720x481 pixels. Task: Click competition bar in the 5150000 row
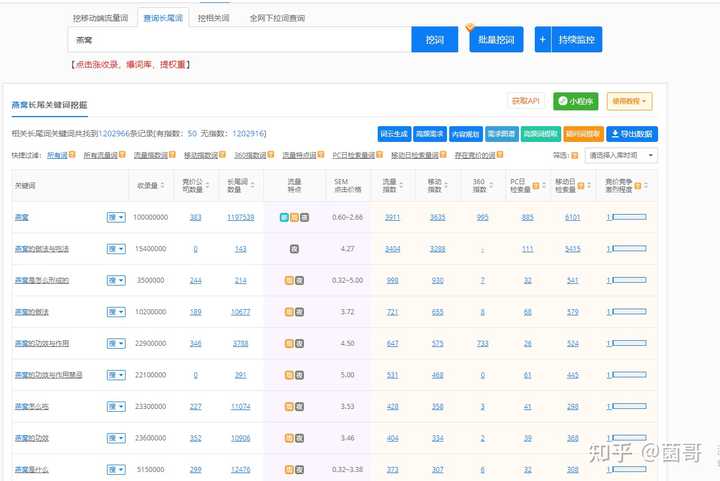pos(629,470)
